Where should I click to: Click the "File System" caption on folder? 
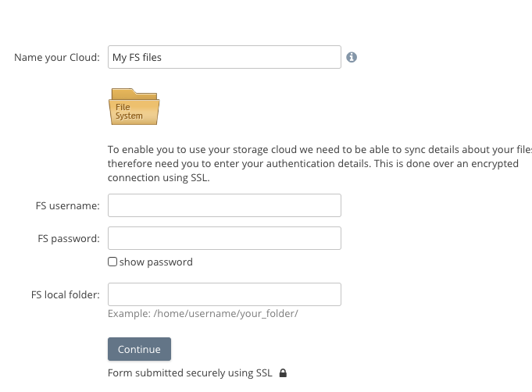129,112
